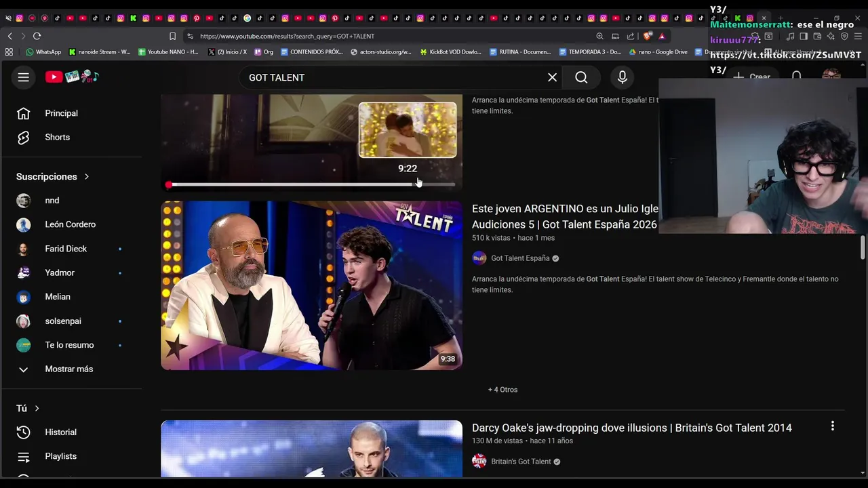Click the bookmark icon in address bar
This screenshot has height=488, width=868.
point(172,36)
